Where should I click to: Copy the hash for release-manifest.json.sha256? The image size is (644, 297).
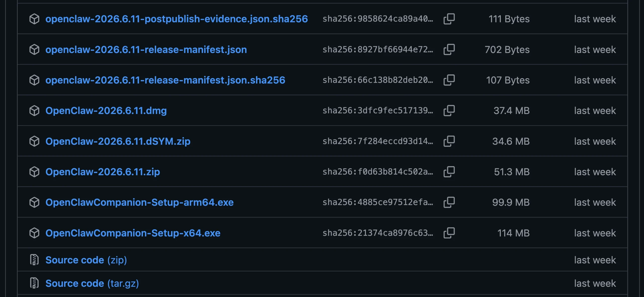coord(449,80)
